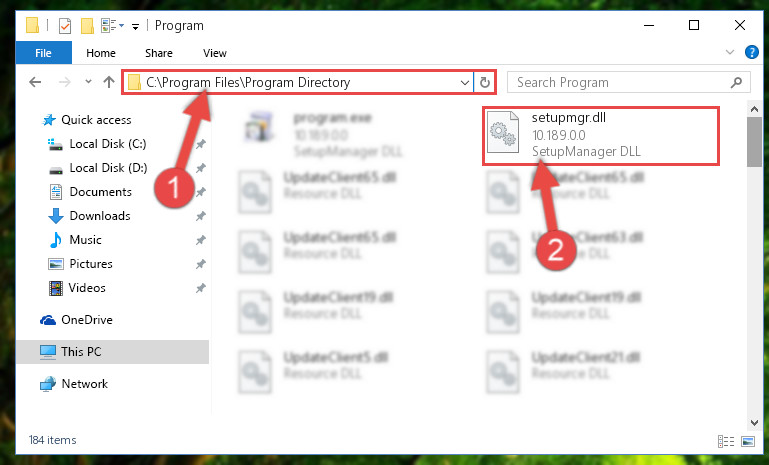Expand the address bar history dropdown
This screenshot has height=465, width=769.
pyautogui.click(x=465, y=82)
